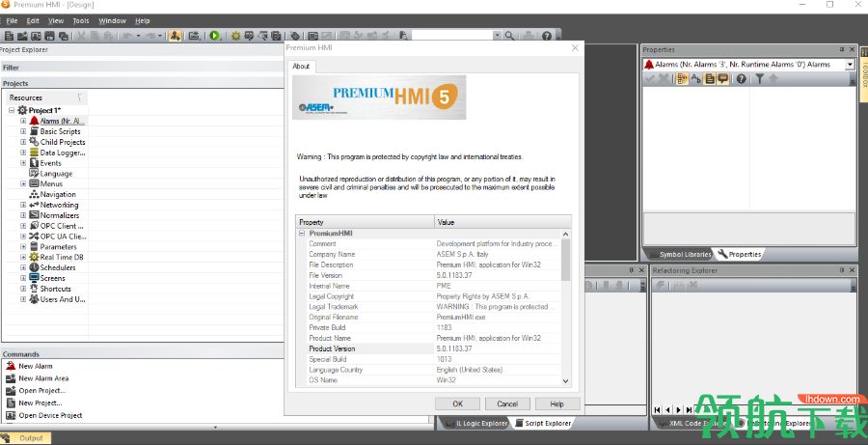The image size is (868, 445).
Task: Click the Help button in the About dialog
Action: pos(556,404)
